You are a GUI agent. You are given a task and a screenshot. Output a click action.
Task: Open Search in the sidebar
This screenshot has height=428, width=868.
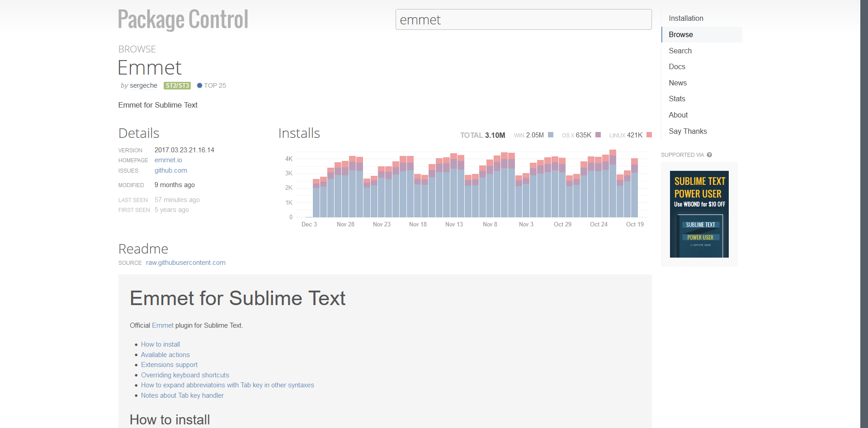[680, 51]
